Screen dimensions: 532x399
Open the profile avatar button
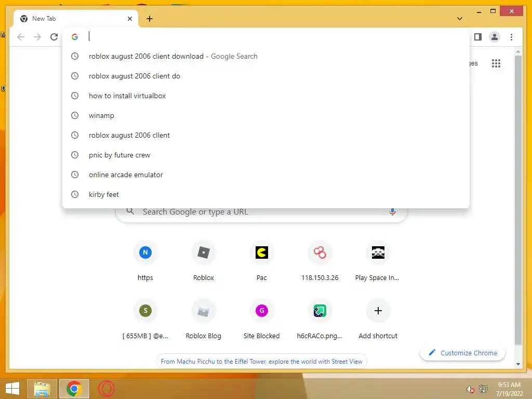[x=495, y=37]
